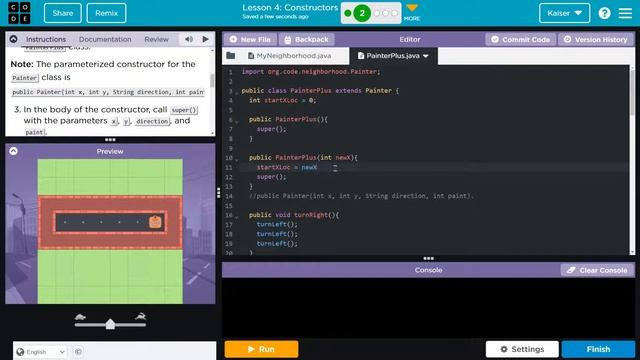The width and height of the screenshot is (640, 360).
Task: Create a New File
Action: click(x=250, y=40)
